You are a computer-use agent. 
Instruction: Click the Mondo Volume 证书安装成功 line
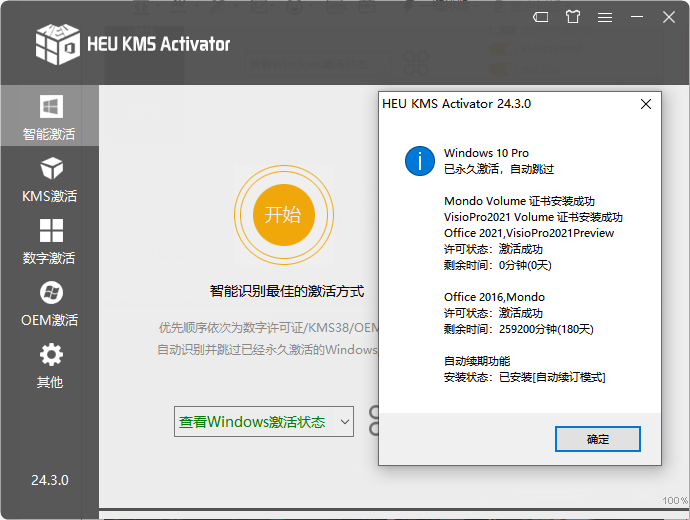point(519,201)
